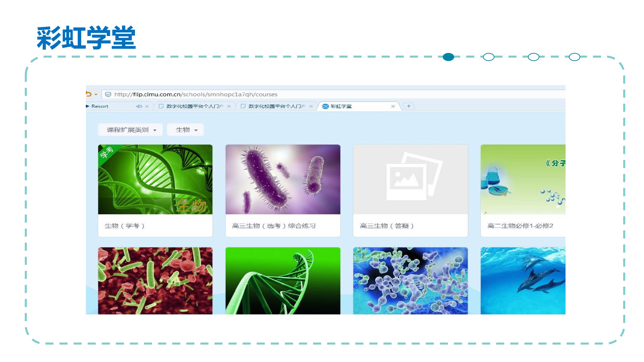Mute the Resort tab speaker icon
The width and height of the screenshot is (644, 362).
coord(139,106)
